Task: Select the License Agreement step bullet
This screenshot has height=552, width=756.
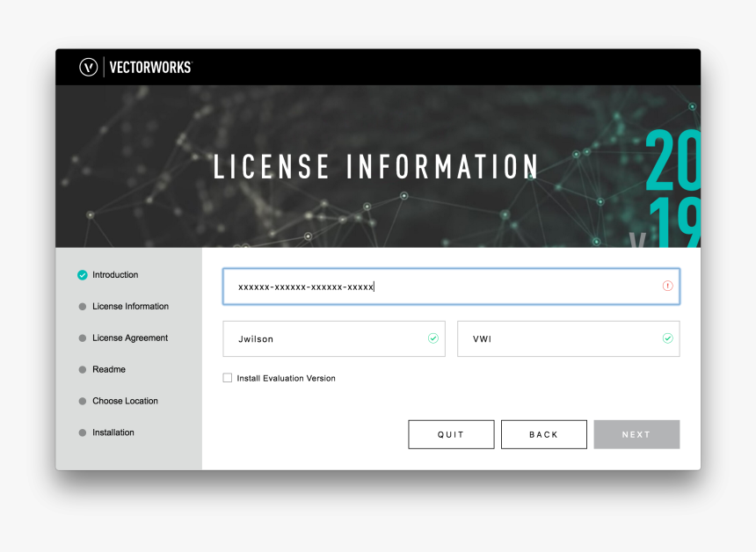Action: (83, 338)
